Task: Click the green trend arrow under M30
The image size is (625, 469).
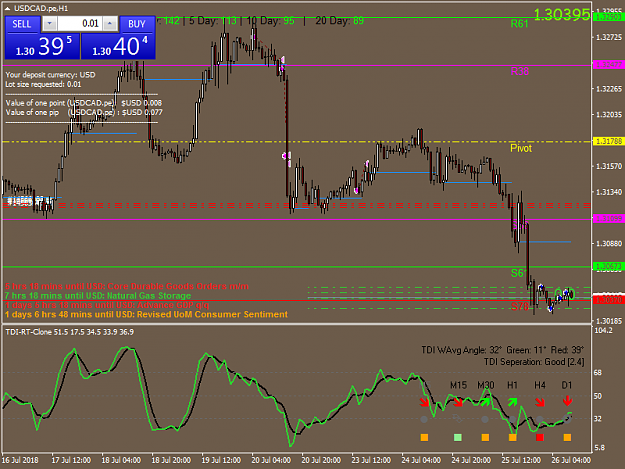Action: pyautogui.click(x=485, y=402)
